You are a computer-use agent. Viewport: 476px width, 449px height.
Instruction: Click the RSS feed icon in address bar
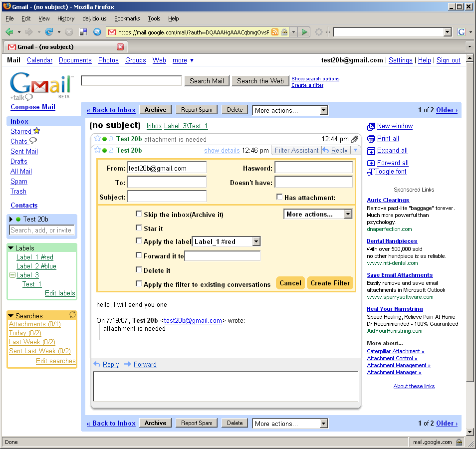click(x=275, y=32)
